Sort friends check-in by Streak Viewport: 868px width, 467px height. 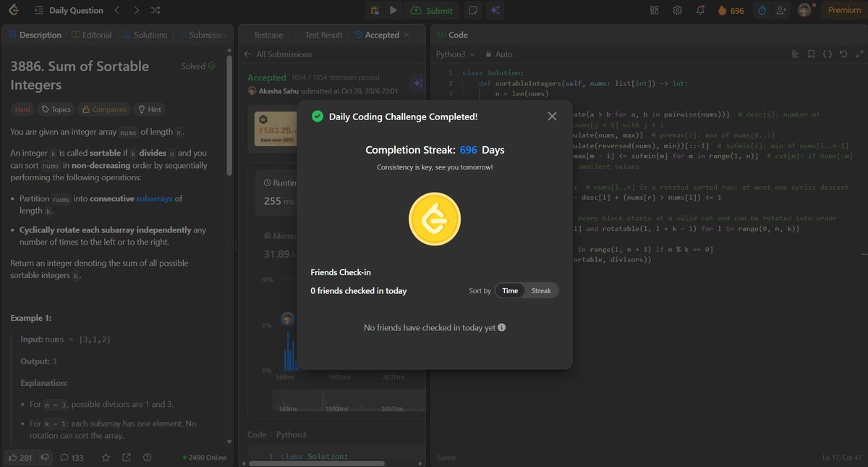click(x=541, y=290)
